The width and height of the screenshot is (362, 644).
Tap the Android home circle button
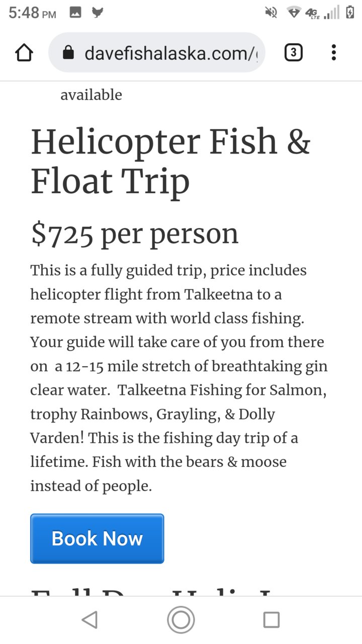pyautogui.click(x=181, y=620)
